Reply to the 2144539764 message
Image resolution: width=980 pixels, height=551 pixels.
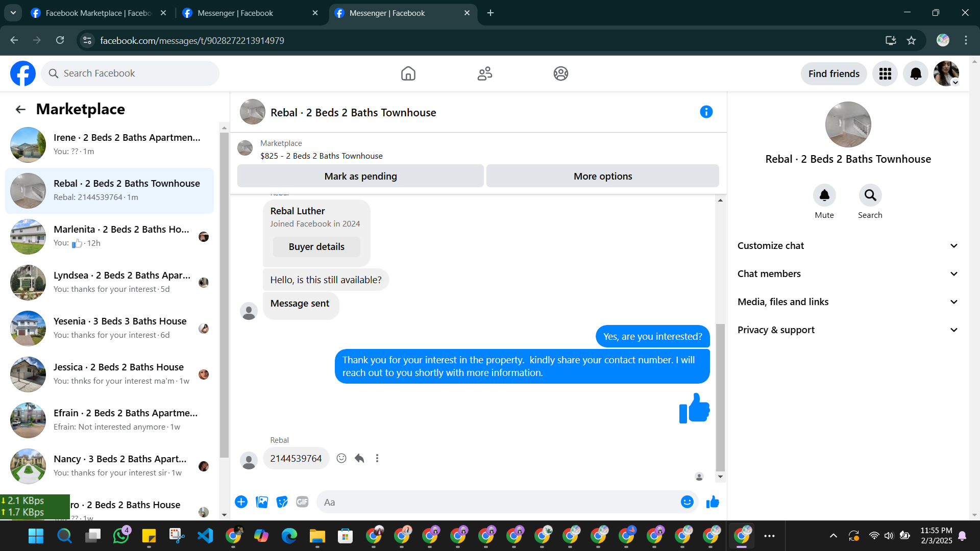click(359, 458)
